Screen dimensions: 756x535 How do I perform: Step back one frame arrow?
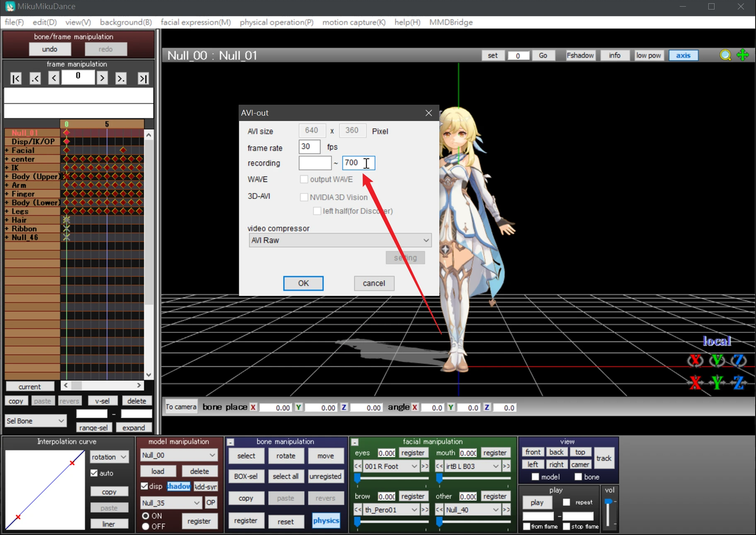click(53, 78)
